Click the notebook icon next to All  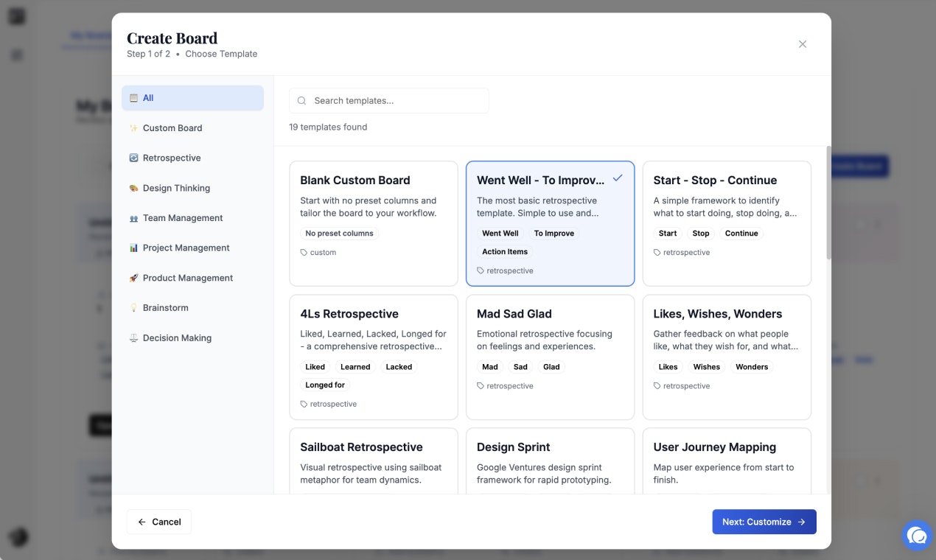[135, 97]
